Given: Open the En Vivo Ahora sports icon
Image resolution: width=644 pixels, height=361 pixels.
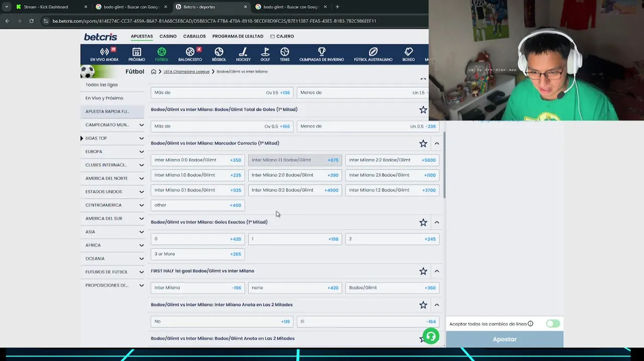Looking at the screenshot, I should tap(104, 55).
